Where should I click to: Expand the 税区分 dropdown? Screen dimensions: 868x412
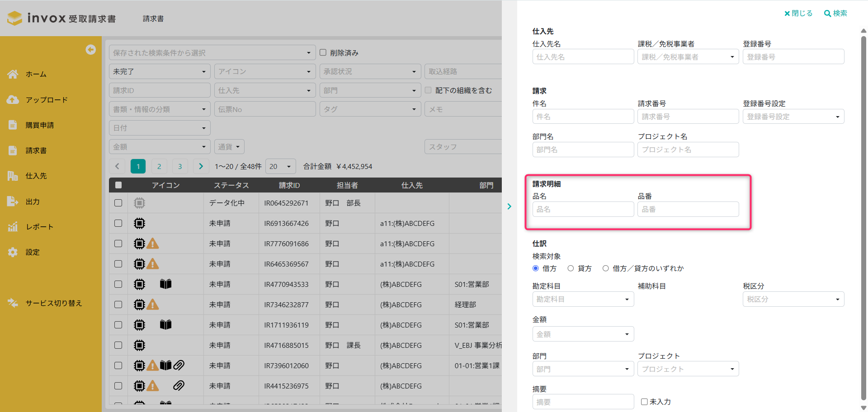(793, 299)
